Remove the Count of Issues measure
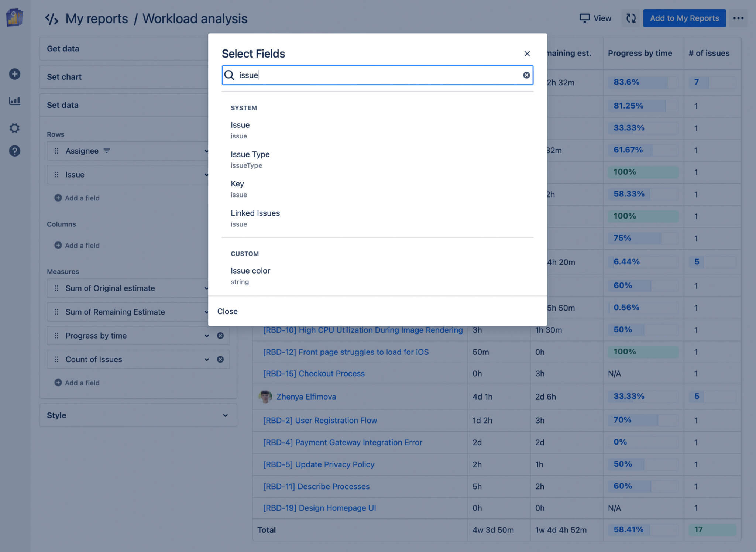 [220, 359]
